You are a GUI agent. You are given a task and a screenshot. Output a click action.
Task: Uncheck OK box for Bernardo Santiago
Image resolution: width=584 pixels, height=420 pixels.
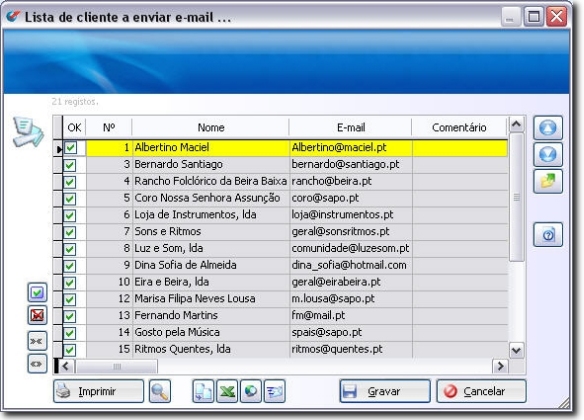point(70,165)
